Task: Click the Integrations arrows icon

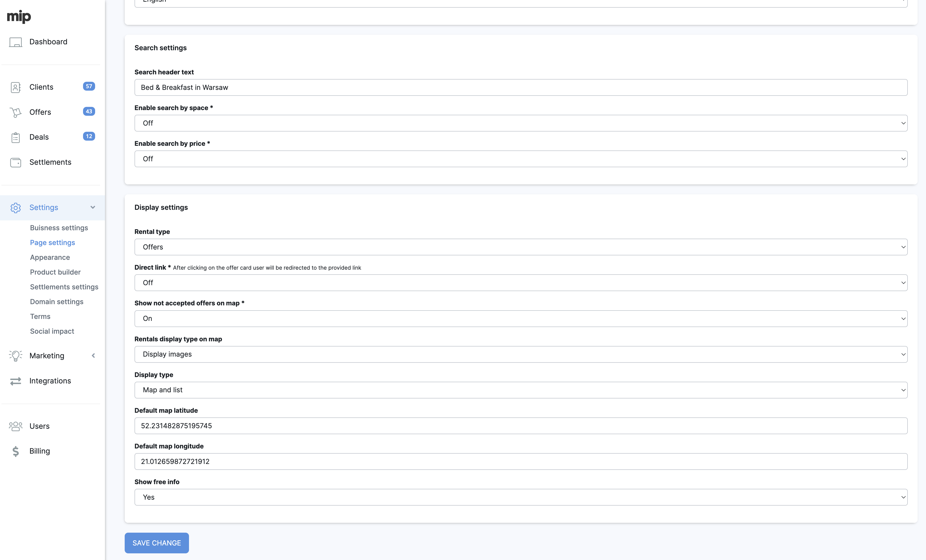Action: pos(16,381)
